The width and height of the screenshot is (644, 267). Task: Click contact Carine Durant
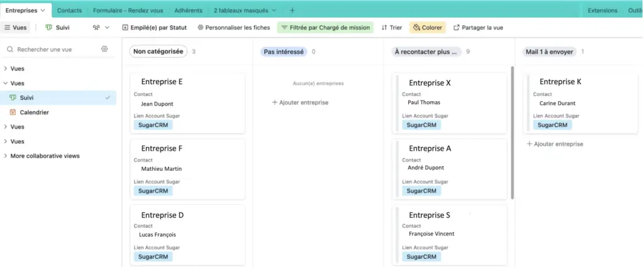[x=557, y=104]
